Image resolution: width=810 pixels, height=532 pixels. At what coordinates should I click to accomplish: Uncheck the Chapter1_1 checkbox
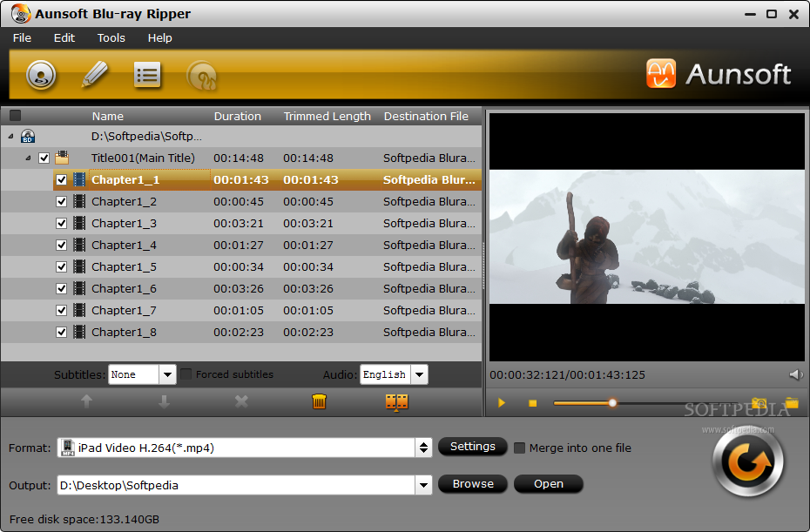[62, 179]
